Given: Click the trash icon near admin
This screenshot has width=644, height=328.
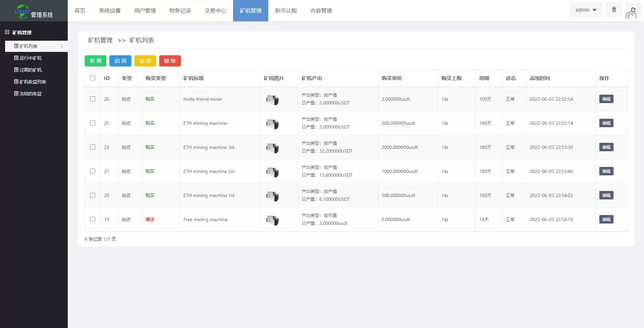Looking at the screenshot, I should [614, 9].
